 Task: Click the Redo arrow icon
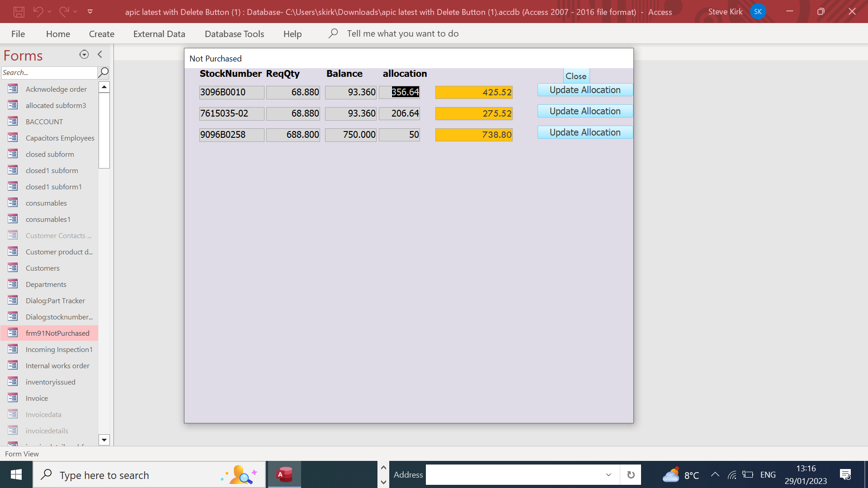click(x=64, y=12)
